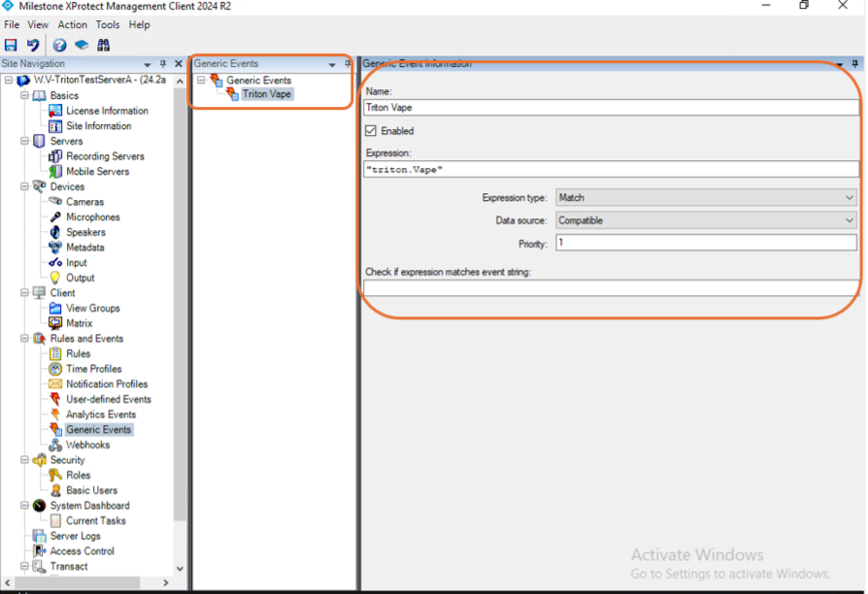The height and width of the screenshot is (594, 868).
Task: Click the Expression input field
Action: tap(611, 170)
